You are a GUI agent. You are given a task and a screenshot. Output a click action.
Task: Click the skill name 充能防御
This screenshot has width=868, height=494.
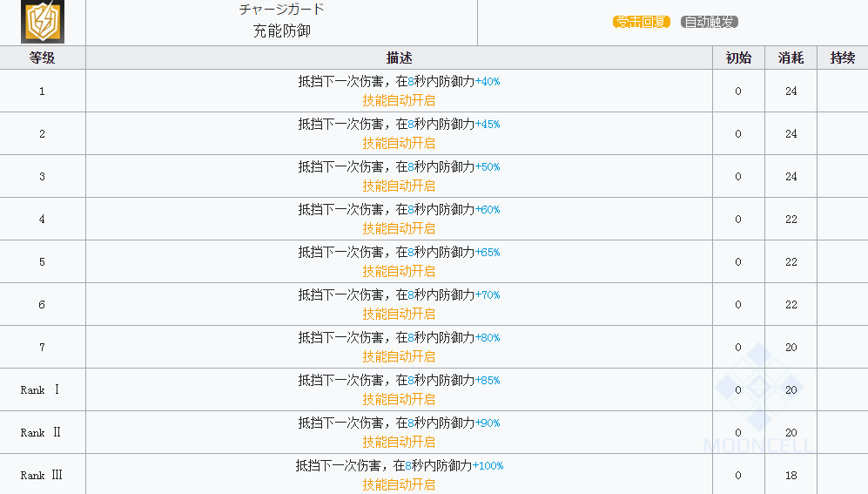coord(281,31)
